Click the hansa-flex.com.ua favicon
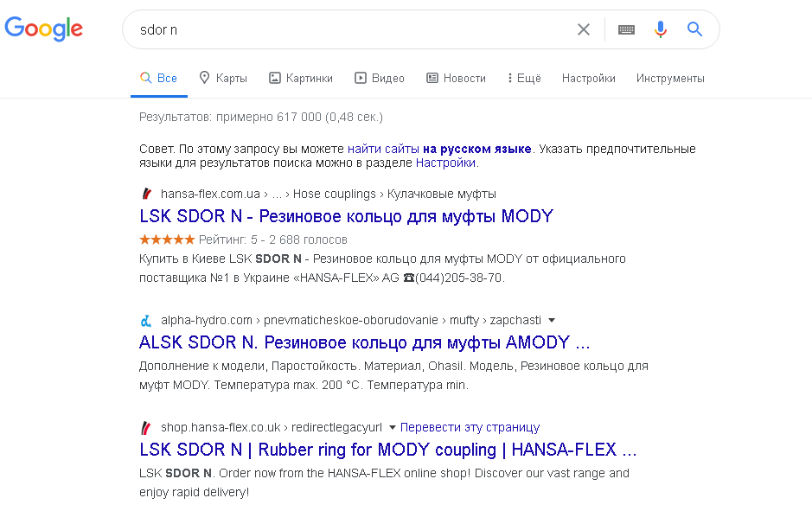 (146, 194)
